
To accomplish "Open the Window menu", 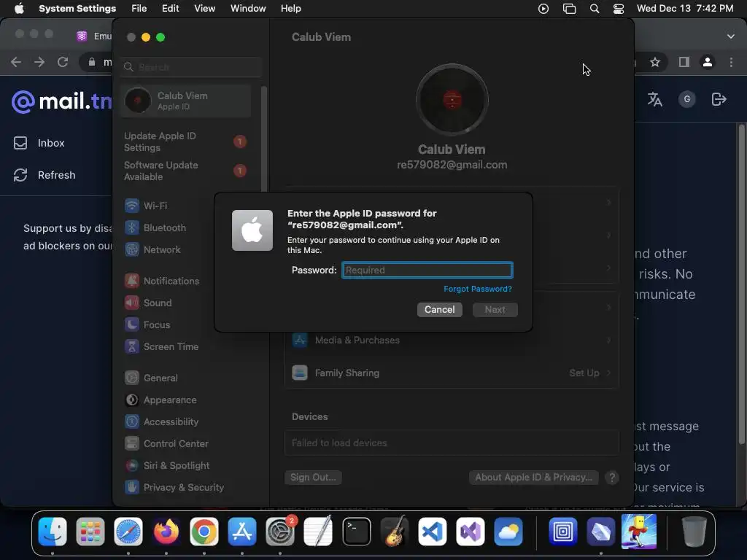I will click(248, 9).
